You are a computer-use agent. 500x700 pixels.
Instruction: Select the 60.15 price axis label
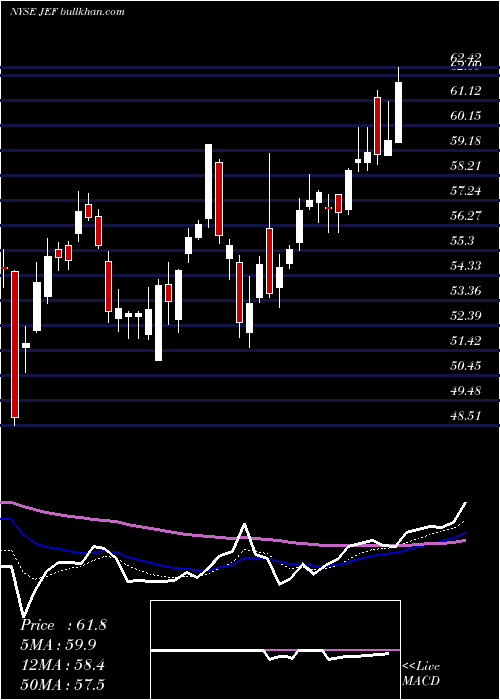click(466, 116)
